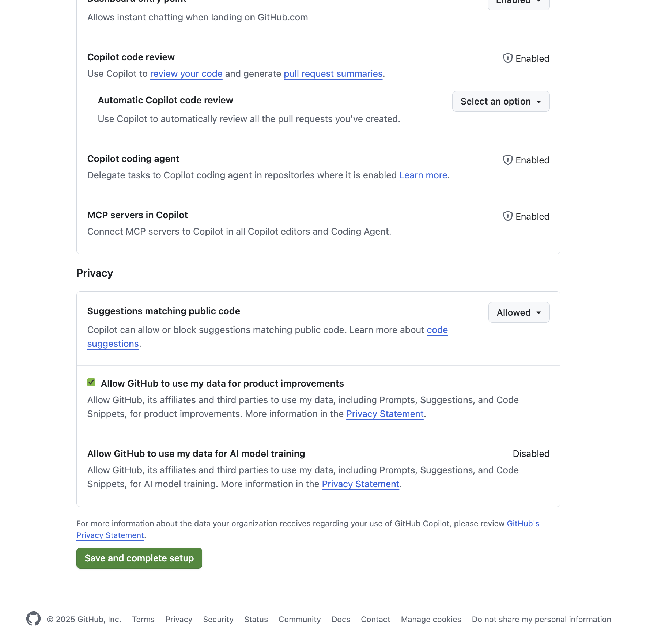Screen dimensions: 650x644
Task: Open Community page from footer
Action: pos(299,620)
